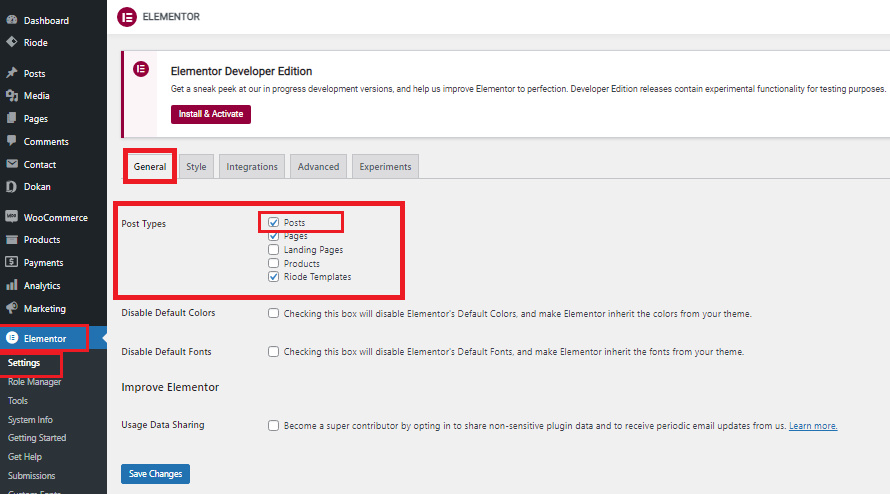Click the ELEMENTOR header title text
The height and width of the screenshot is (494, 890).
coord(171,17)
